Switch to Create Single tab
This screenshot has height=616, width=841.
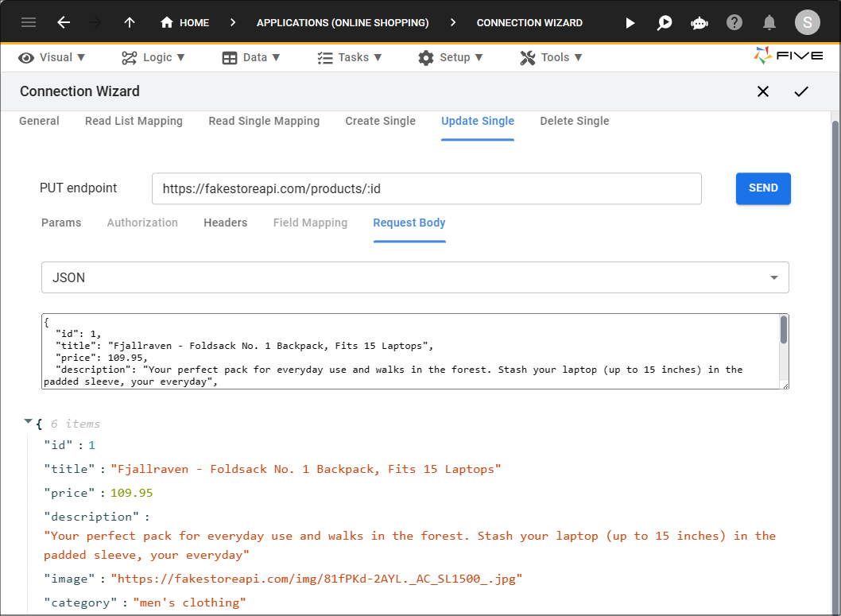point(380,121)
